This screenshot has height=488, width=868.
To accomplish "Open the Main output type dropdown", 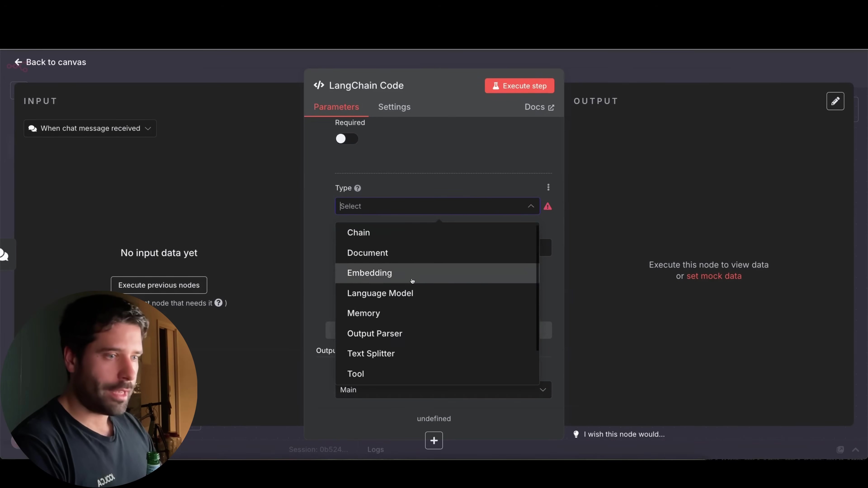I will point(443,390).
